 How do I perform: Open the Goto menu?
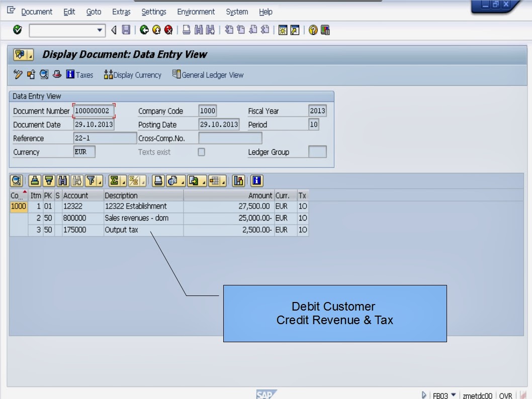tap(94, 12)
